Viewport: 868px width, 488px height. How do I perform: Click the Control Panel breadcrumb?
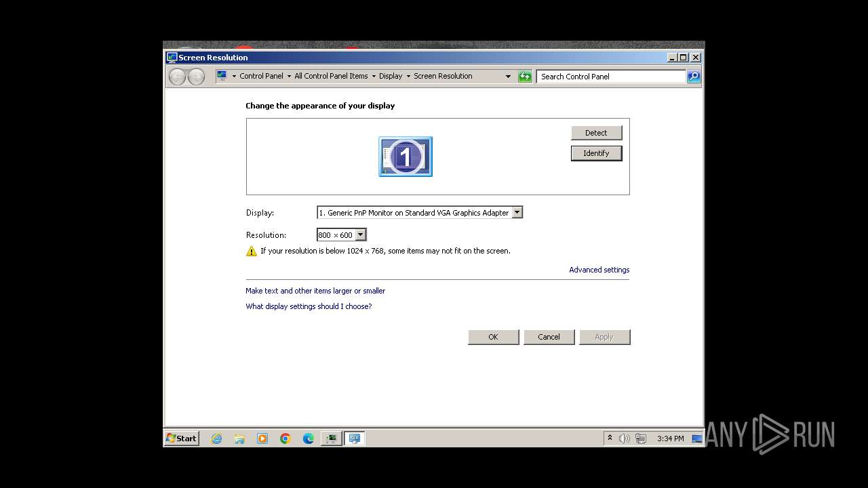tap(261, 76)
